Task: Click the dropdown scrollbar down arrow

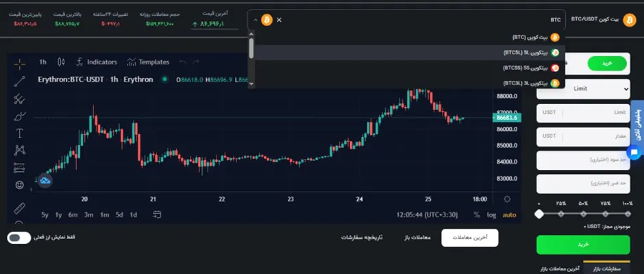Action: pyautogui.click(x=251, y=84)
